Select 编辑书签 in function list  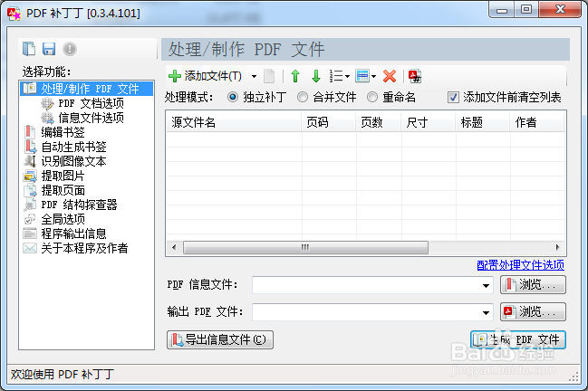pyautogui.click(x=63, y=132)
